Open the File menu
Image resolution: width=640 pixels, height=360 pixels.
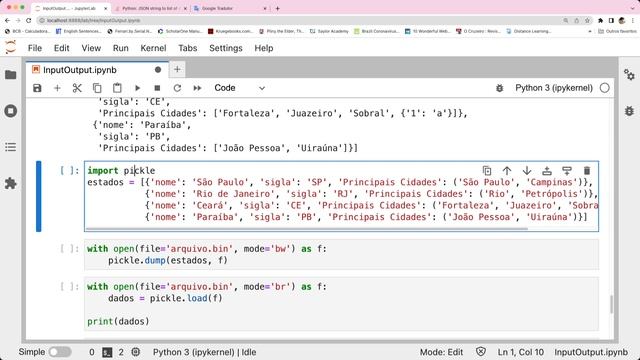(35, 48)
